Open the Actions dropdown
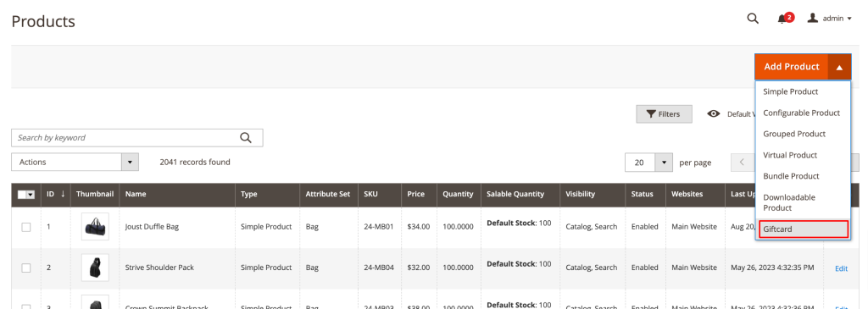868x309 pixels. point(75,163)
